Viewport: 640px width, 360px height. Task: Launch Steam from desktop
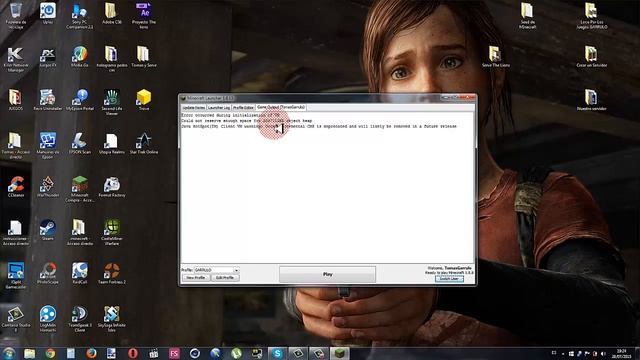click(48, 231)
